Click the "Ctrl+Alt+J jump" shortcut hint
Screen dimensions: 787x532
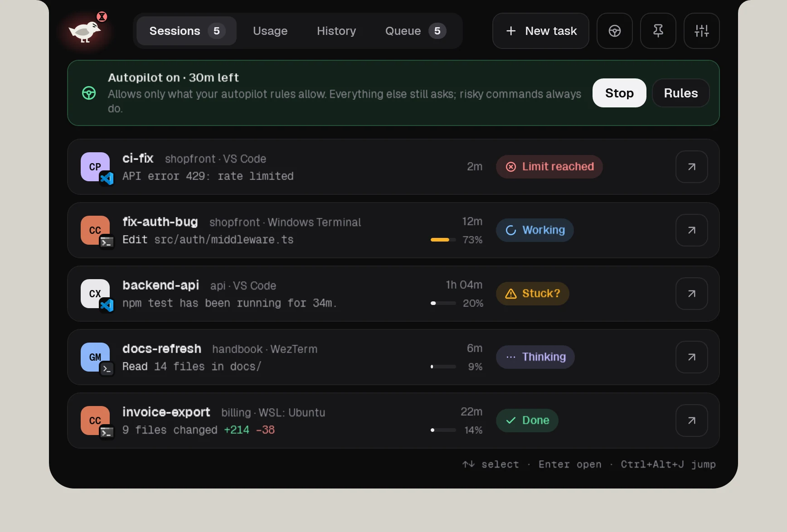[668, 464]
